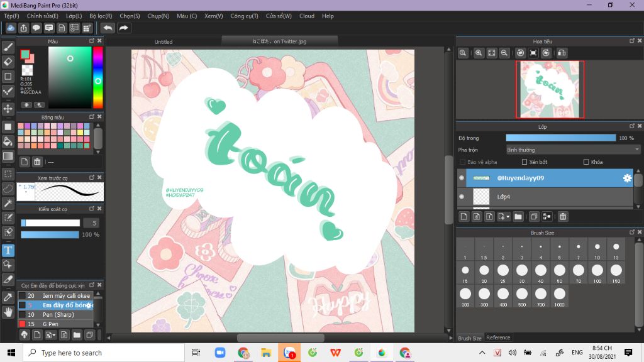The image size is (644, 362).
Task: Duplicate the selected layer
Action: click(534, 216)
